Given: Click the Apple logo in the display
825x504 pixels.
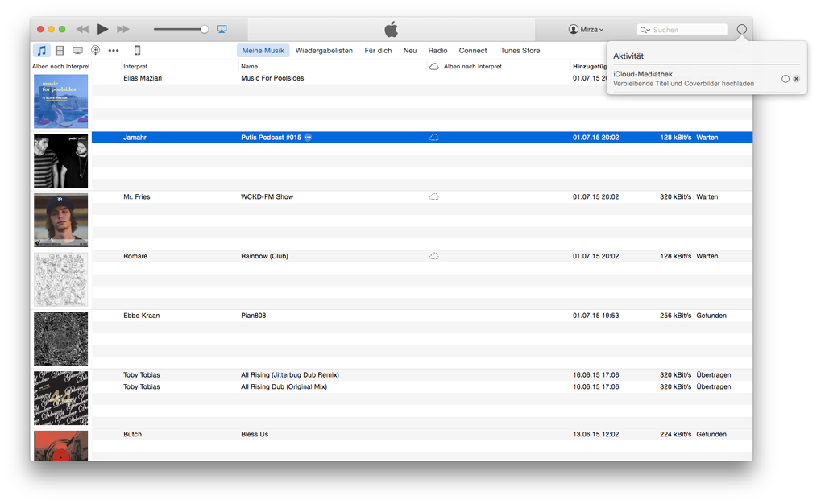Looking at the screenshot, I should click(x=392, y=30).
